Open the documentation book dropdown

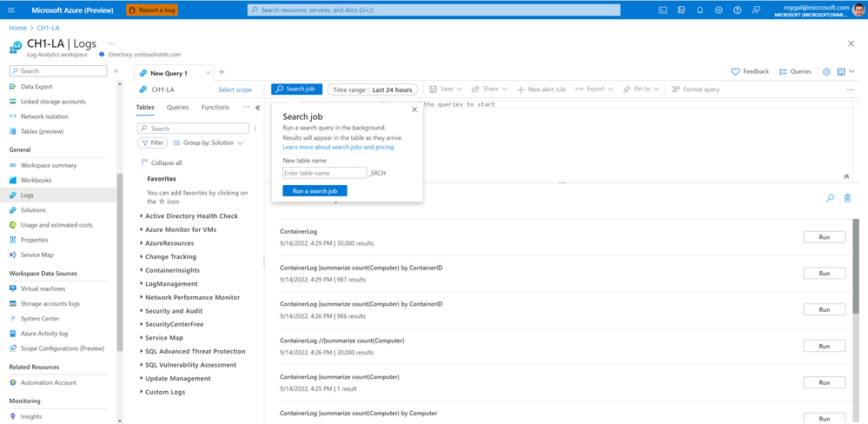click(845, 72)
